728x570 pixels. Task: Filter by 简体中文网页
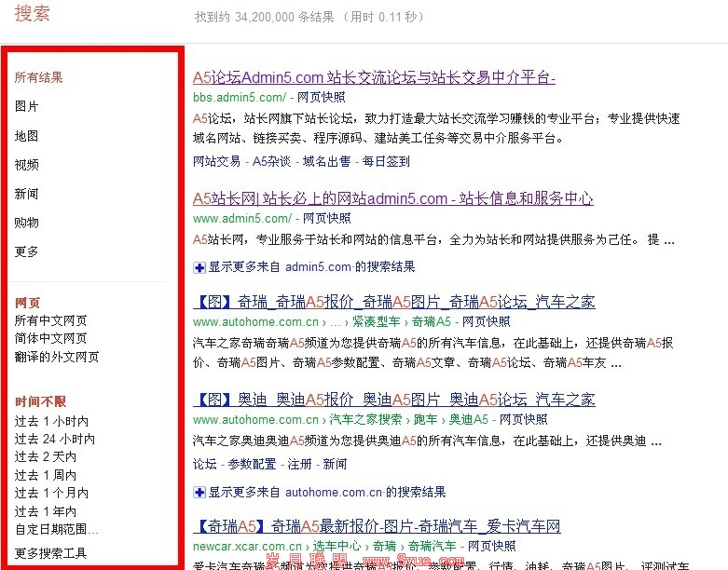coord(50,338)
